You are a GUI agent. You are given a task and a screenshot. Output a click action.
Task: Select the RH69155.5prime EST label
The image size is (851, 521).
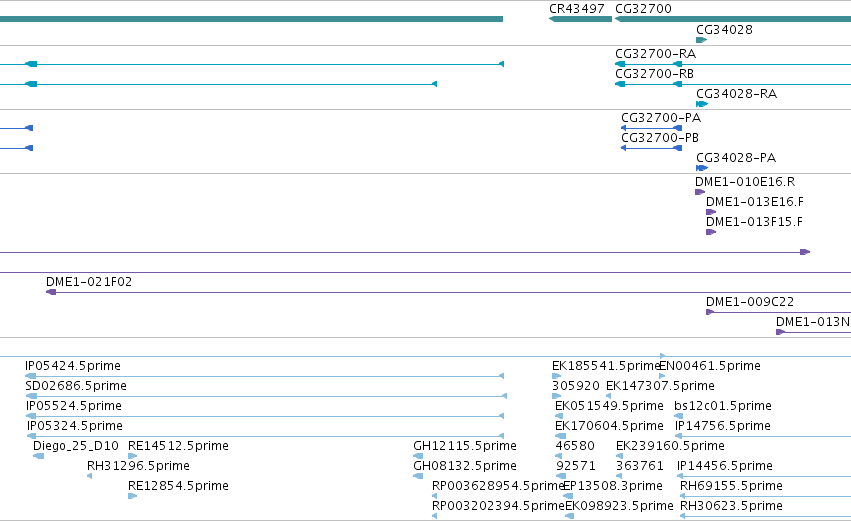coord(732,486)
